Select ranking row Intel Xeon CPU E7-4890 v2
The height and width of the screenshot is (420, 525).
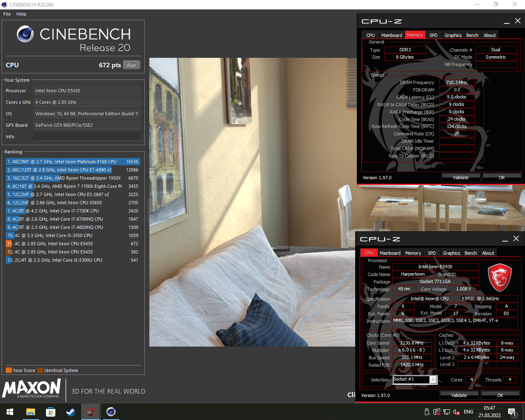pos(73,170)
